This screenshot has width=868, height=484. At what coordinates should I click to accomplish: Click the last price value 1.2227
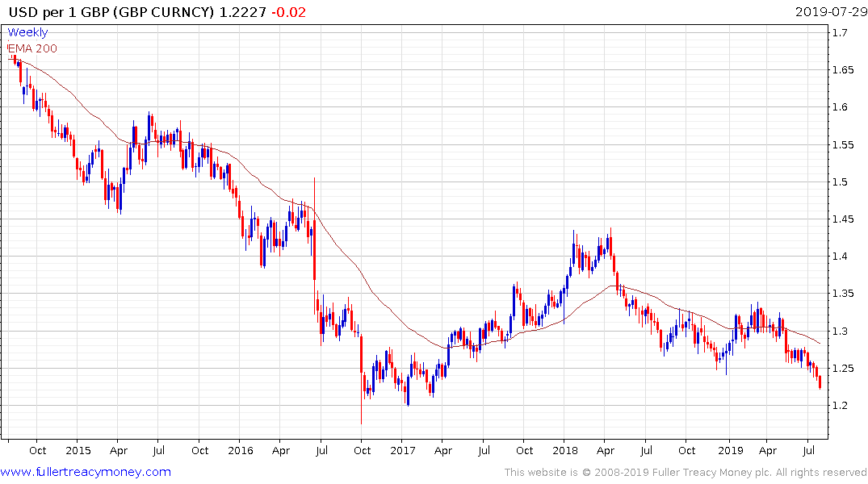[x=243, y=12]
